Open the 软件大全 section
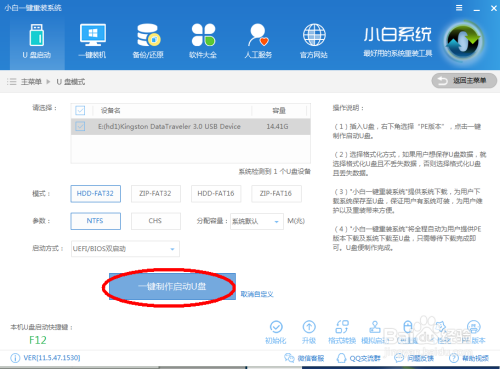This screenshot has width=500, height=369. coord(203,42)
